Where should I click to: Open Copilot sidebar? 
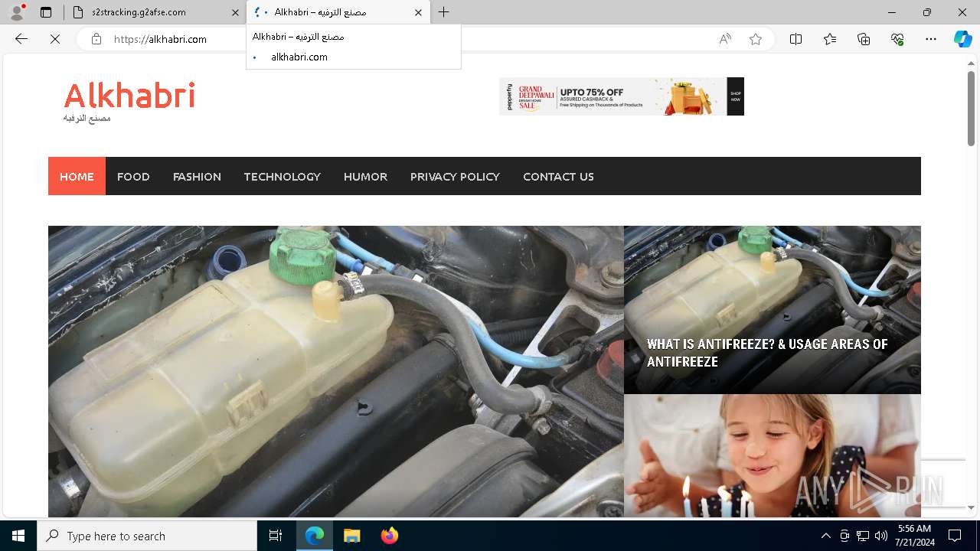coord(963,39)
